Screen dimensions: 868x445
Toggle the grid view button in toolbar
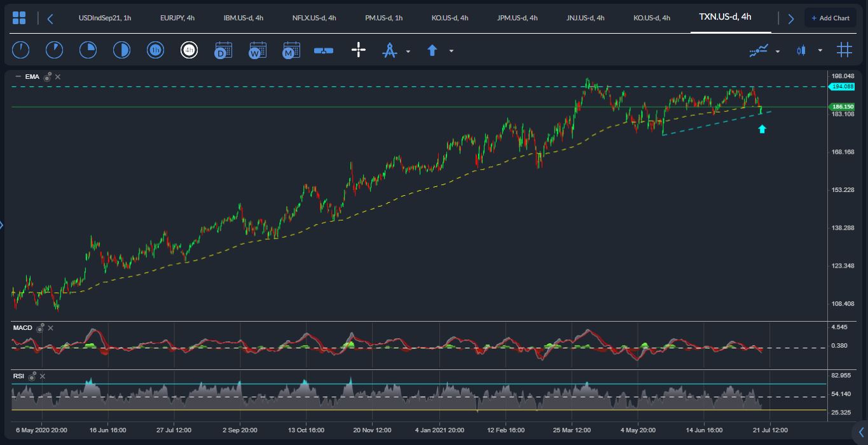[844, 50]
